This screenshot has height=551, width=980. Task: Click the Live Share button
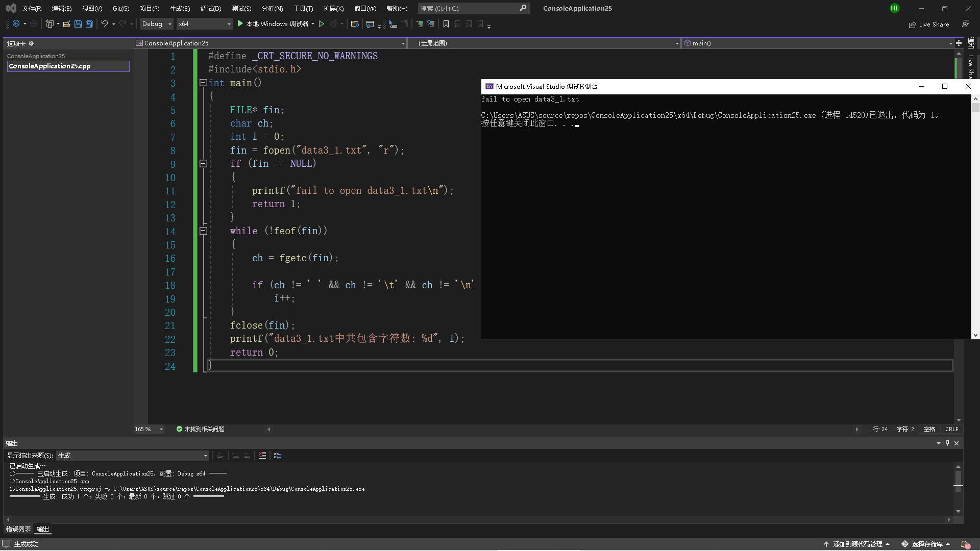click(x=929, y=24)
